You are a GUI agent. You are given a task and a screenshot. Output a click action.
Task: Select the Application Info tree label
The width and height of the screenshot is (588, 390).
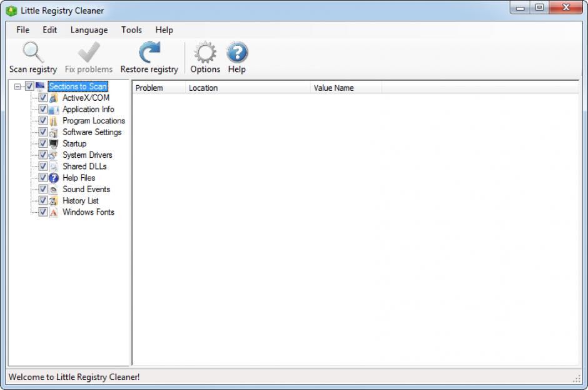tap(88, 109)
